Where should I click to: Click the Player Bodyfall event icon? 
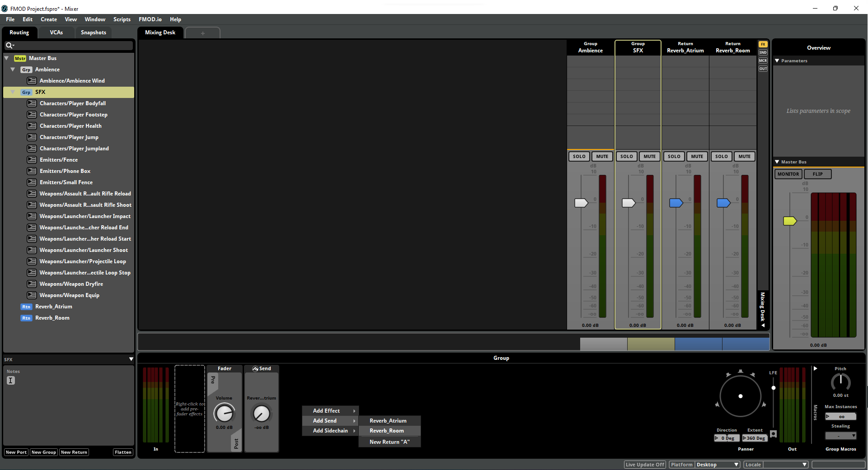point(32,103)
